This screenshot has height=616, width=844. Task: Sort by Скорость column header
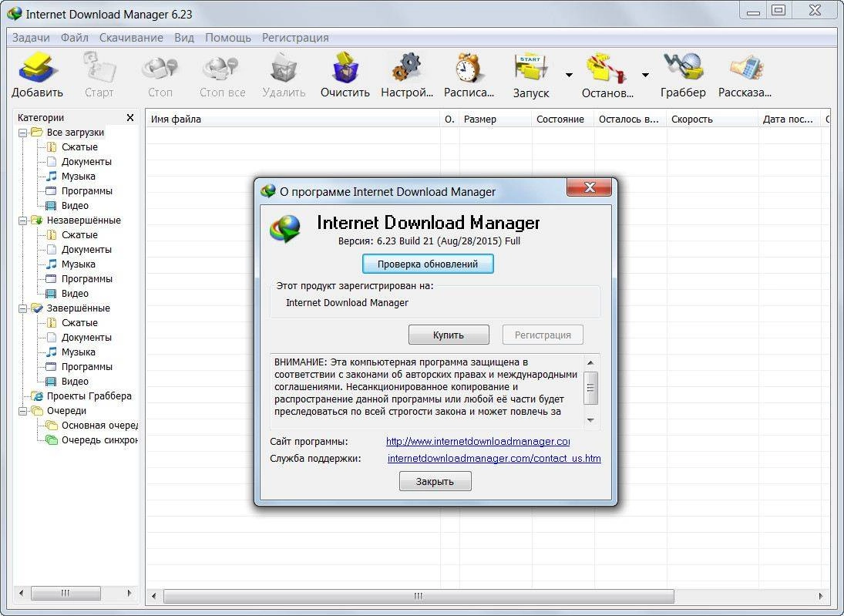[x=712, y=119]
